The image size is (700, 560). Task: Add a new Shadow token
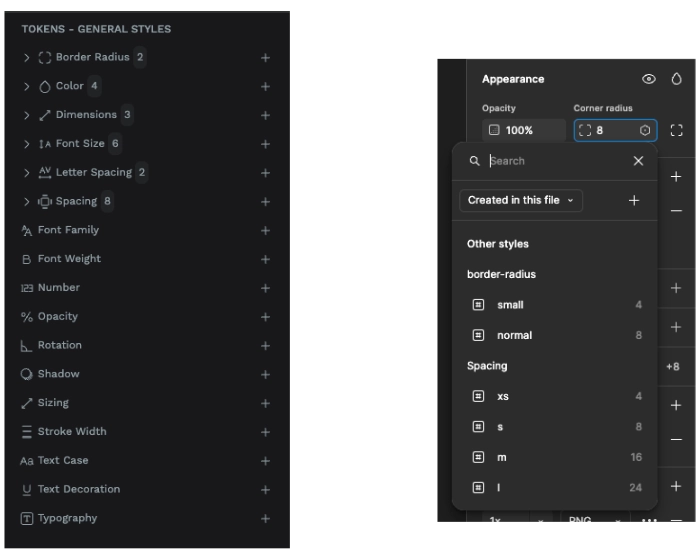coord(265,374)
